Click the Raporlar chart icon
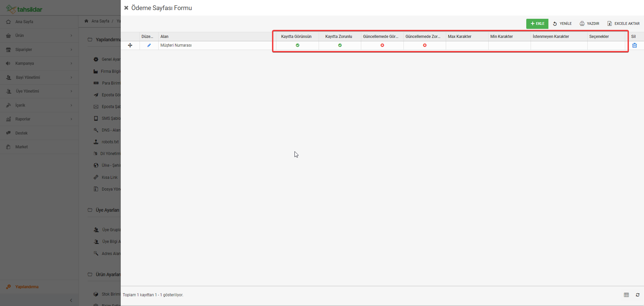This screenshot has height=306, width=644. (x=8, y=119)
